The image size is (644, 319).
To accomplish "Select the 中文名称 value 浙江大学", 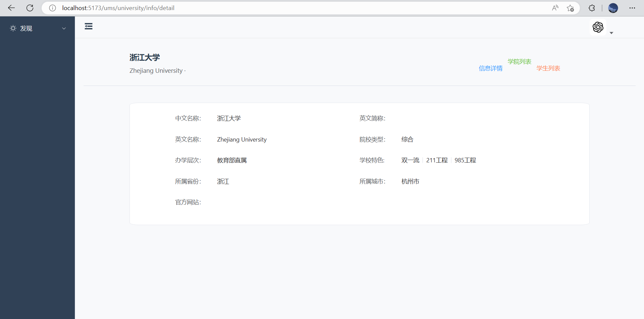I will (x=229, y=118).
